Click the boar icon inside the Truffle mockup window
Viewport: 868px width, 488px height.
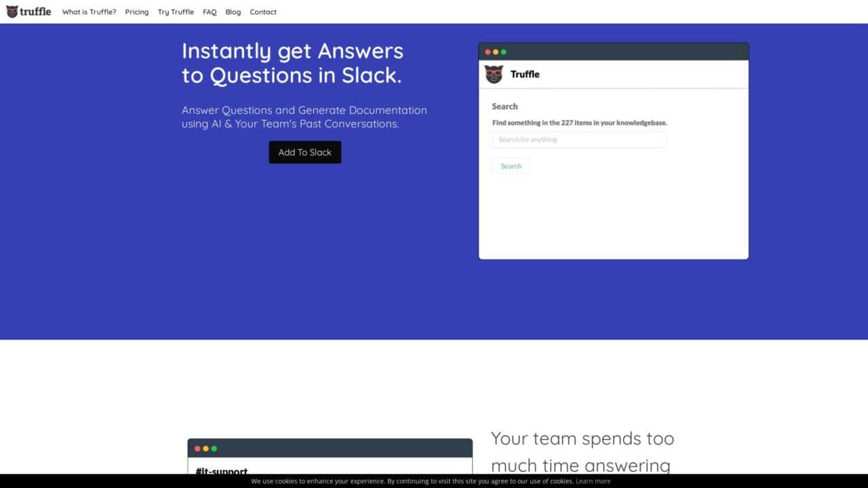(494, 75)
